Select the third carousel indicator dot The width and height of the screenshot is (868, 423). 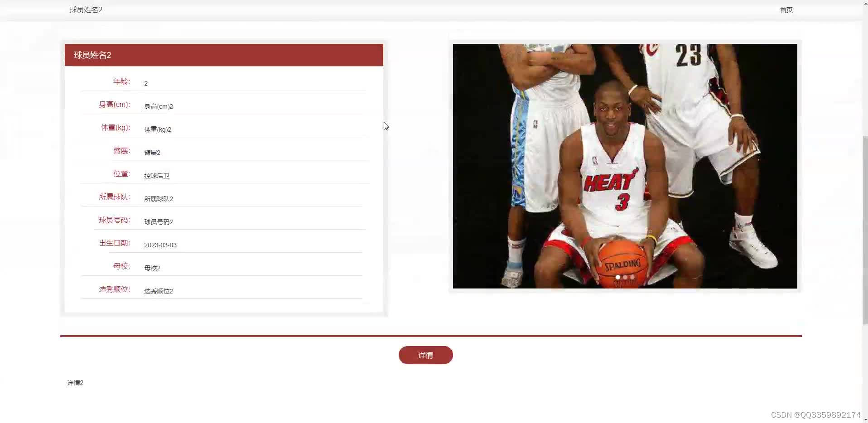(x=632, y=277)
